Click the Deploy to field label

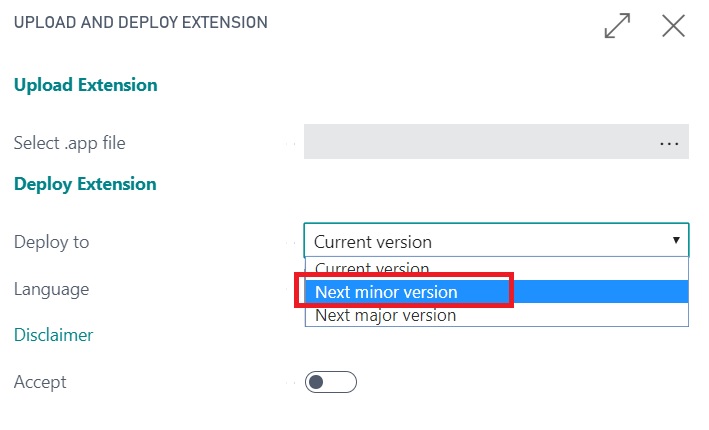(x=51, y=242)
